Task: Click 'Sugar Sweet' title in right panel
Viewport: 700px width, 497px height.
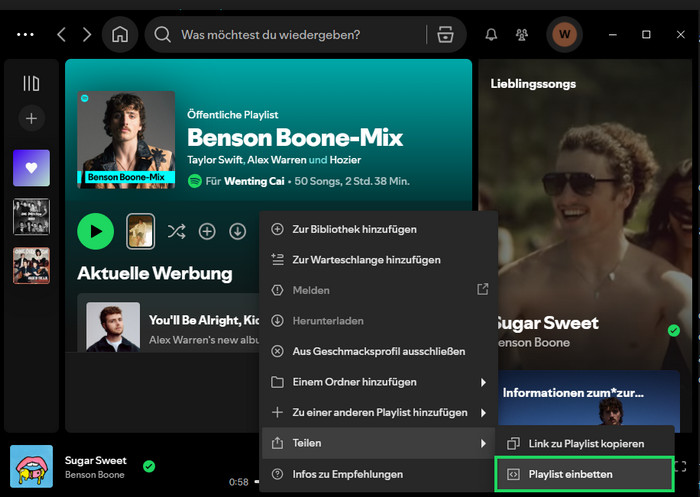Action: click(x=548, y=323)
